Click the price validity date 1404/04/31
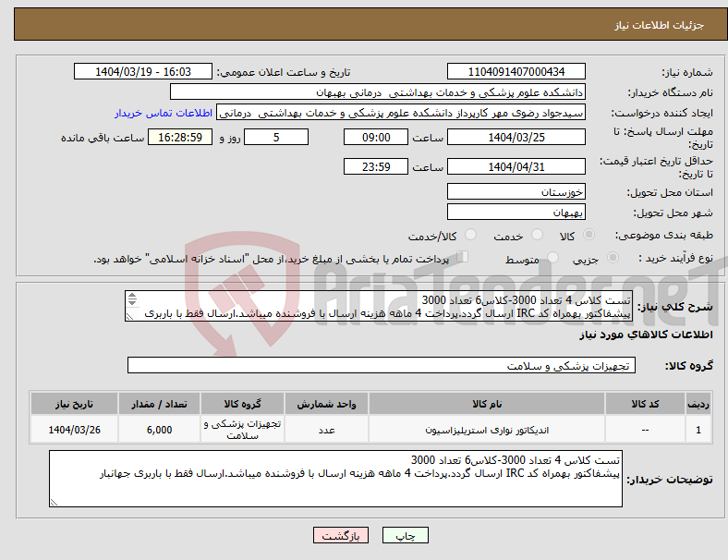This screenshot has height=560, width=728. [x=516, y=166]
